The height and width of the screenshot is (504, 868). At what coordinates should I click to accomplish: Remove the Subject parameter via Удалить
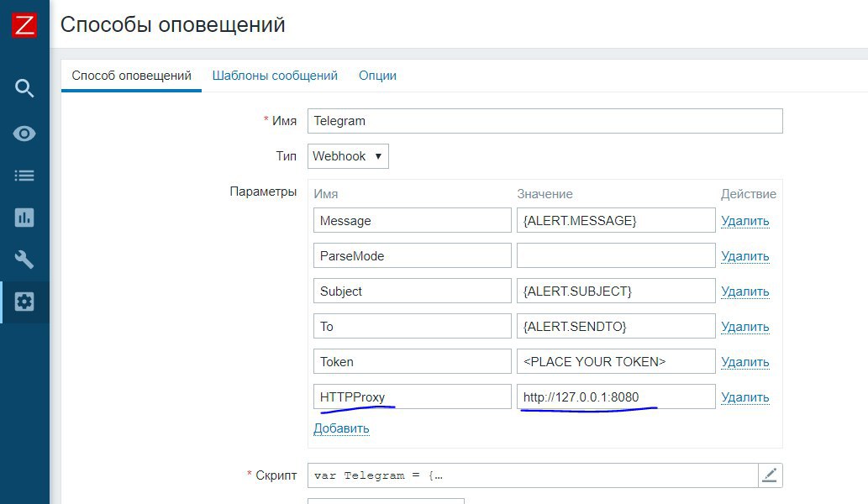tap(745, 291)
